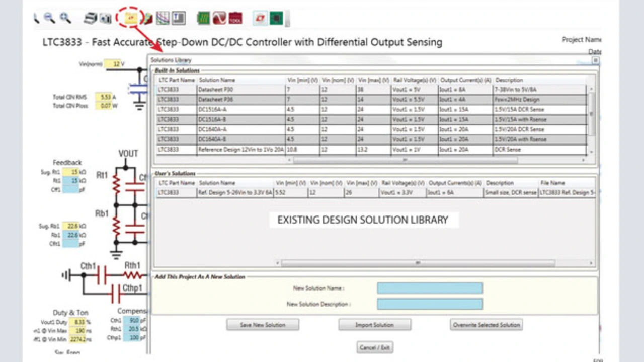Click the dark red TOOL toolbox icon
The width and height of the screenshot is (644, 362).
coord(235,19)
